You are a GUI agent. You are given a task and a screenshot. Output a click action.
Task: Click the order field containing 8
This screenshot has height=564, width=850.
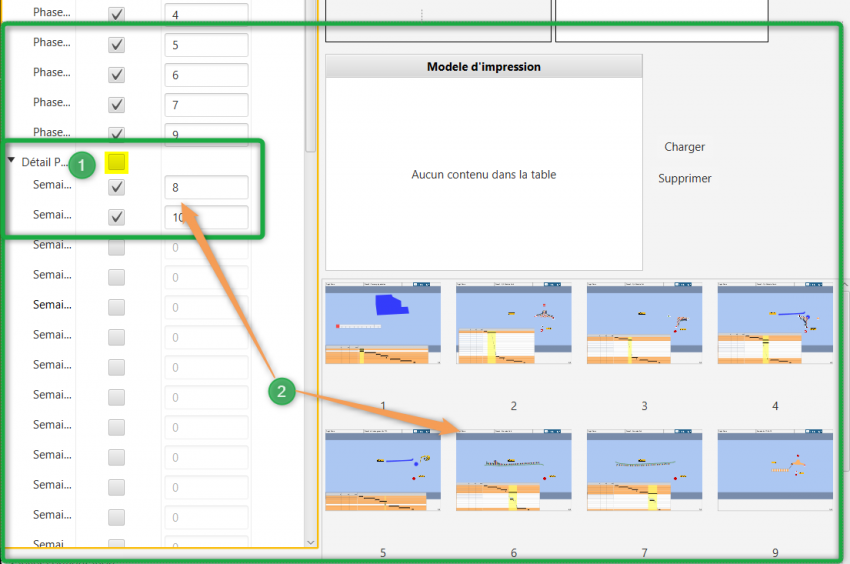click(x=207, y=187)
